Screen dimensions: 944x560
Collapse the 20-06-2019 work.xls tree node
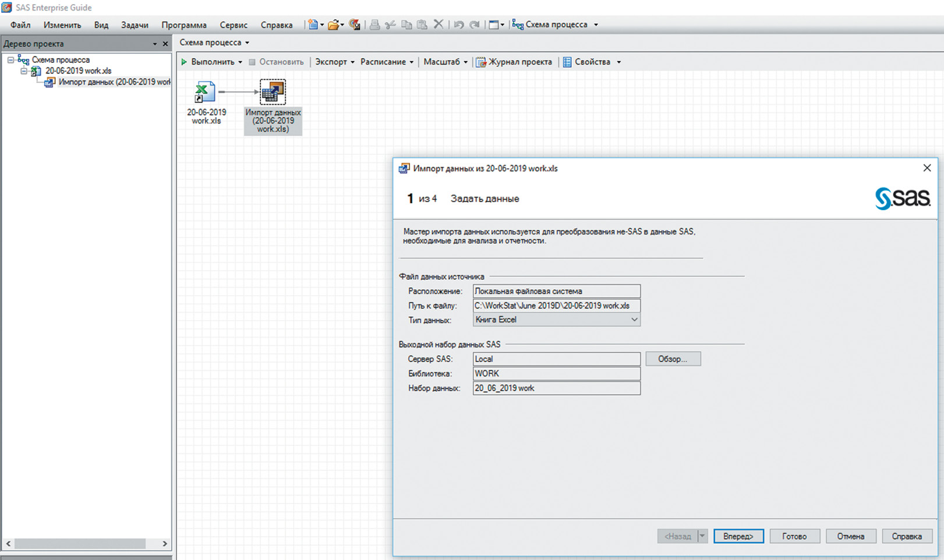tap(24, 71)
